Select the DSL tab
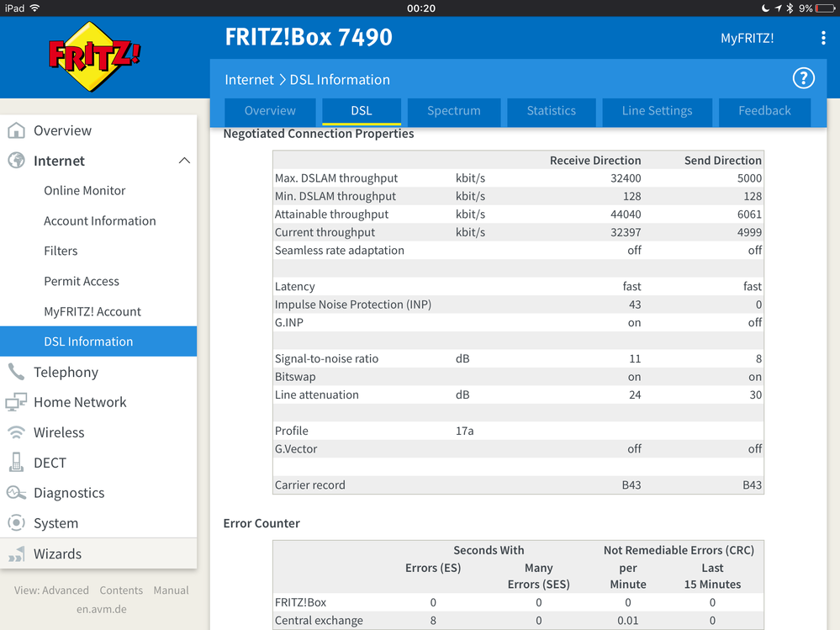The image size is (840, 630). [x=362, y=111]
